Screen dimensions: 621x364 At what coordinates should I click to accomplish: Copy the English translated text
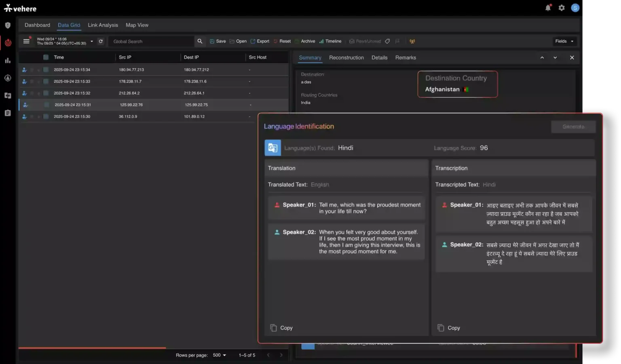(281, 328)
